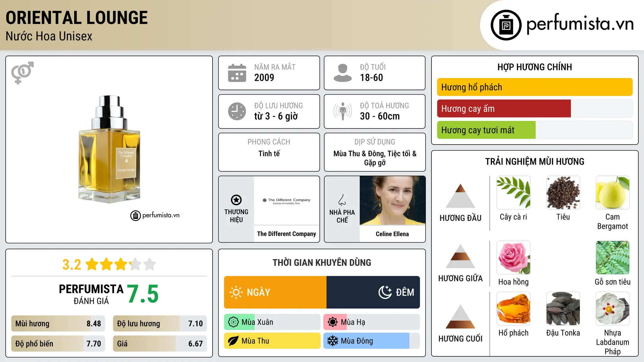This screenshot has width=644, height=362.
Task: Click the Mùa Thu season bar
Action: pyautogui.click(x=272, y=341)
